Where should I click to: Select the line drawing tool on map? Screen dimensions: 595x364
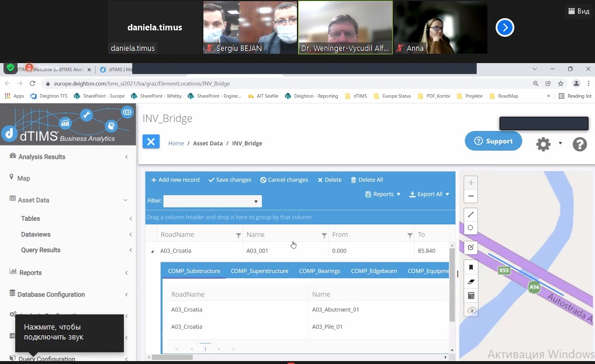point(471,214)
